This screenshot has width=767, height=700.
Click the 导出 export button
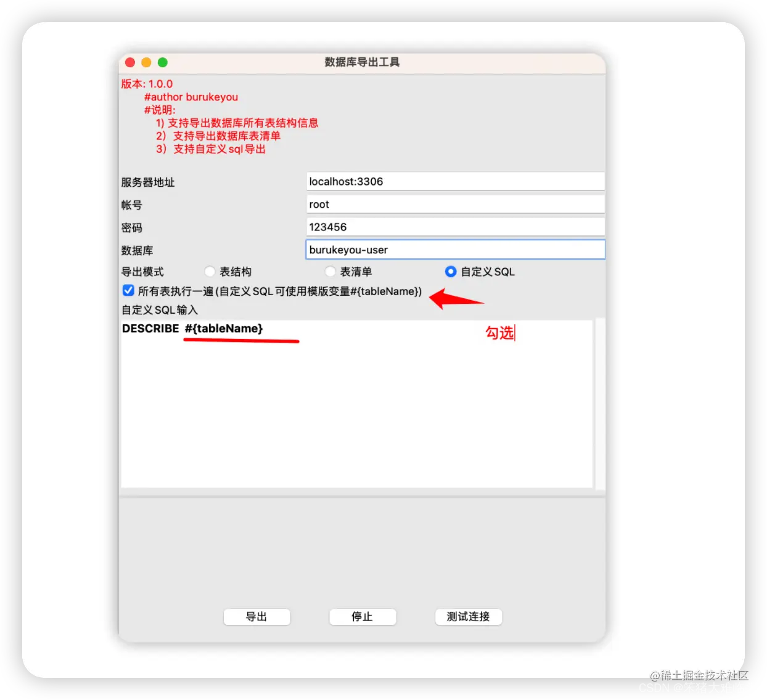pos(256,616)
